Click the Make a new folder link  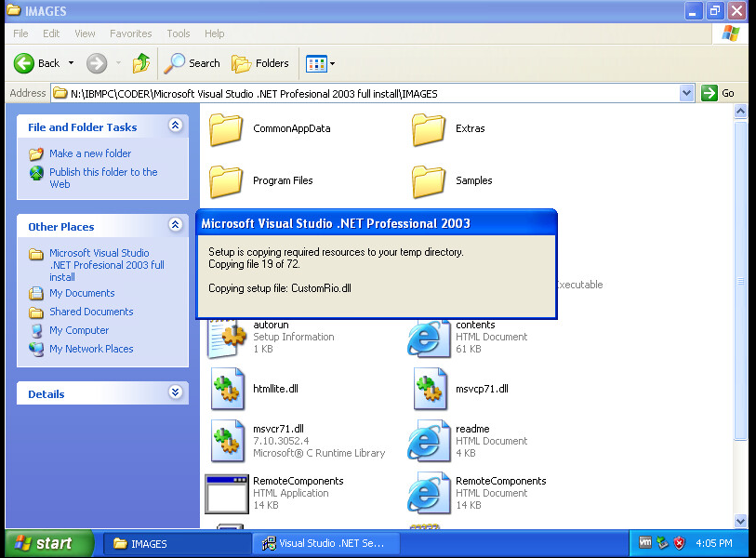pos(90,153)
